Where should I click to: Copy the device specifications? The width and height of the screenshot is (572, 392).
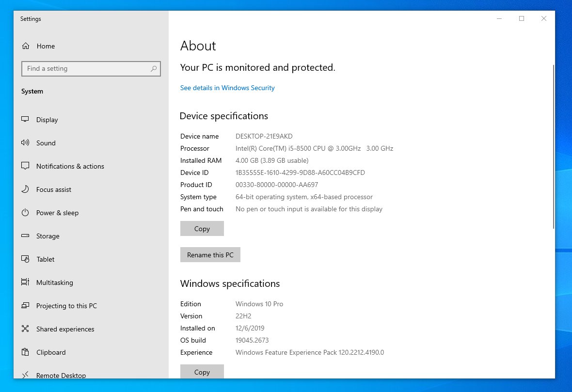202,229
